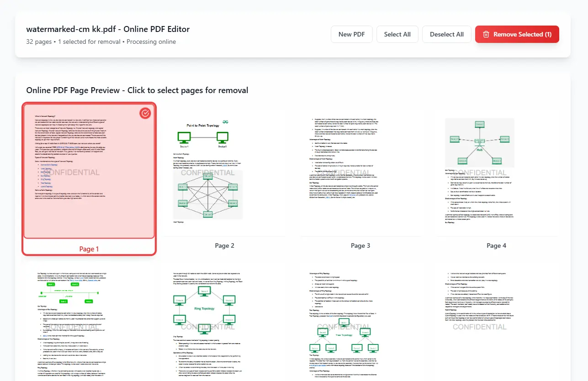Screen dimensions: 588x381
Task: Click the New PDF button
Action: point(351,34)
